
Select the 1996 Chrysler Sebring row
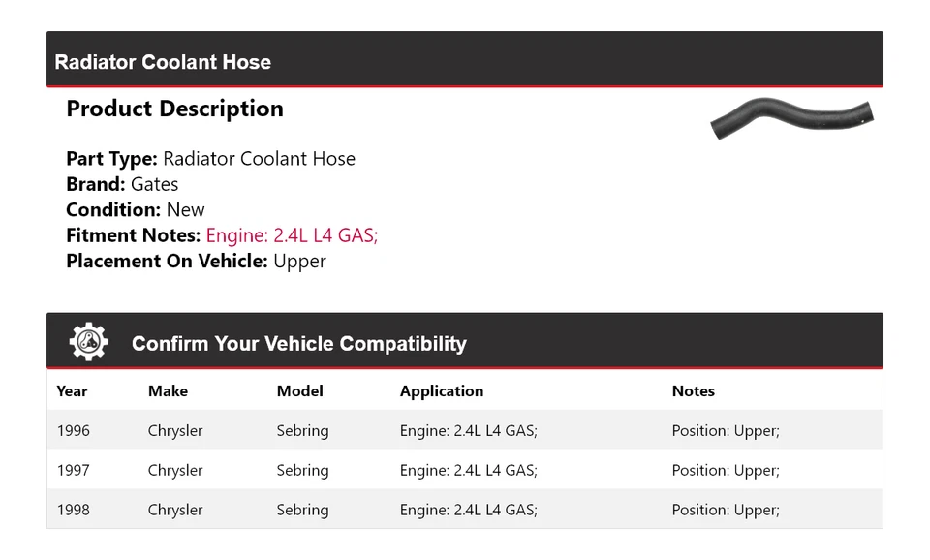pyautogui.click(x=464, y=431)
